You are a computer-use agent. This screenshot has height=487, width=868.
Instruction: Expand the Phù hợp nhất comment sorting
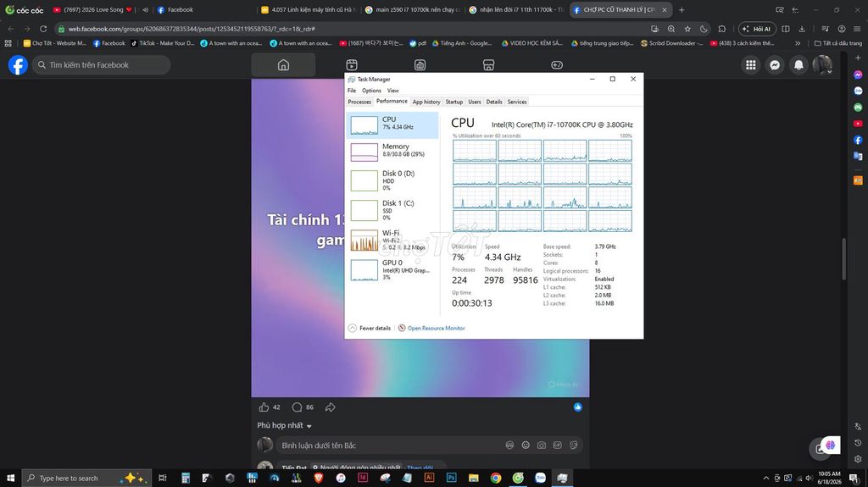285,425
